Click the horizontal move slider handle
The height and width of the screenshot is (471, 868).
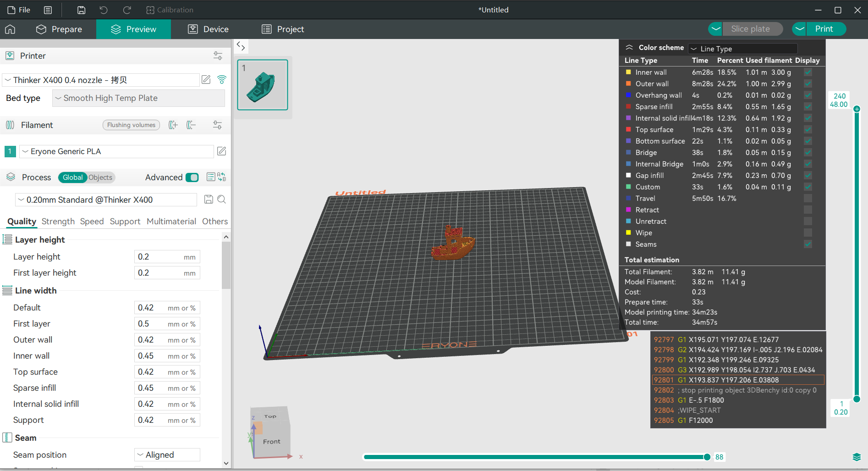pos(707,457)
